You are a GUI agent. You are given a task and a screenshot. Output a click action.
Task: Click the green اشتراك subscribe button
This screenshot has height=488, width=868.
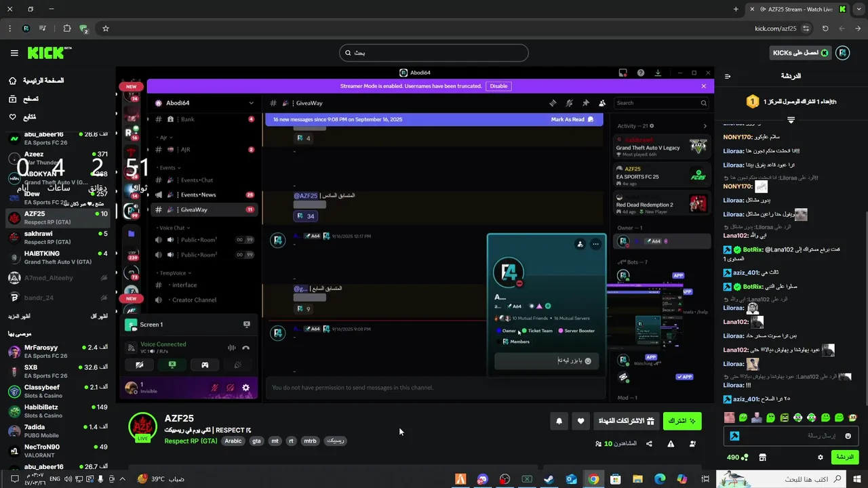click(682, 421)
